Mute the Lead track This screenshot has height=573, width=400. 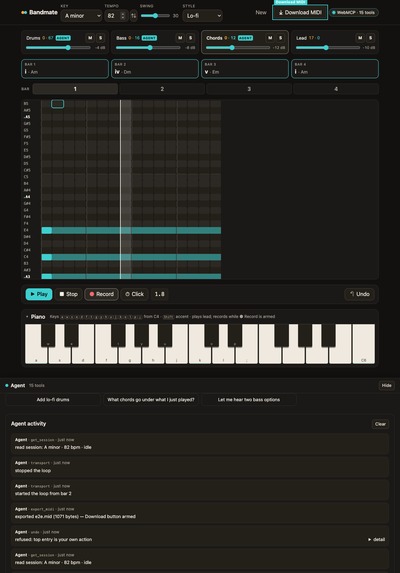[360, 38]
